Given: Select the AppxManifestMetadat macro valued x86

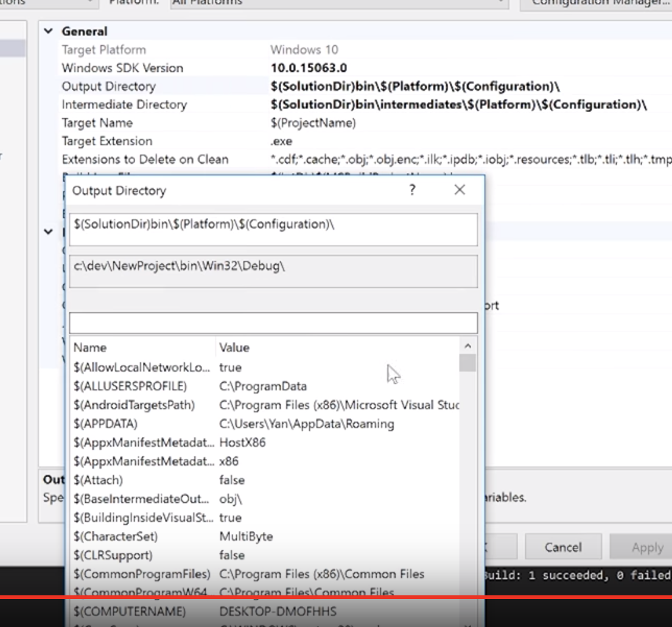Looking at the screenshot, I should tap(144, 461).
